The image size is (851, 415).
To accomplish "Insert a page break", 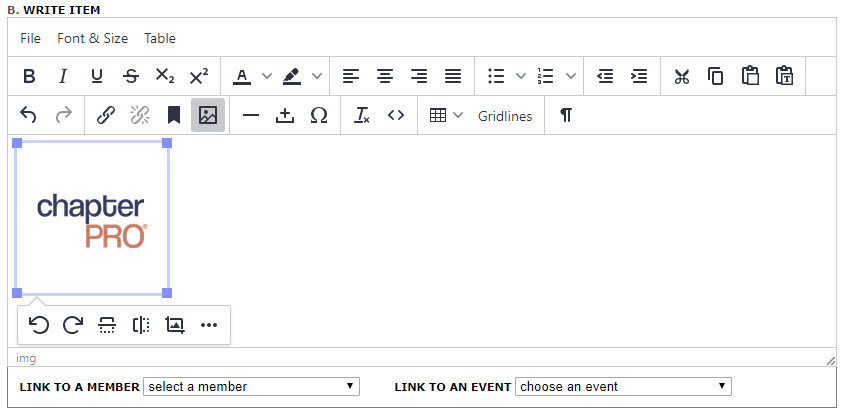I will 284,116.
